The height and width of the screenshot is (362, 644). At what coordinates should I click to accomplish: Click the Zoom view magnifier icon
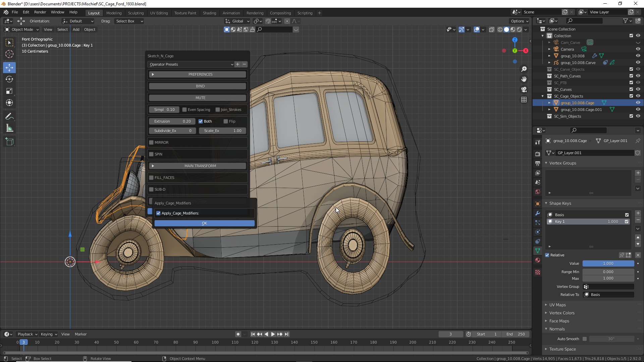tap(524, 69)
